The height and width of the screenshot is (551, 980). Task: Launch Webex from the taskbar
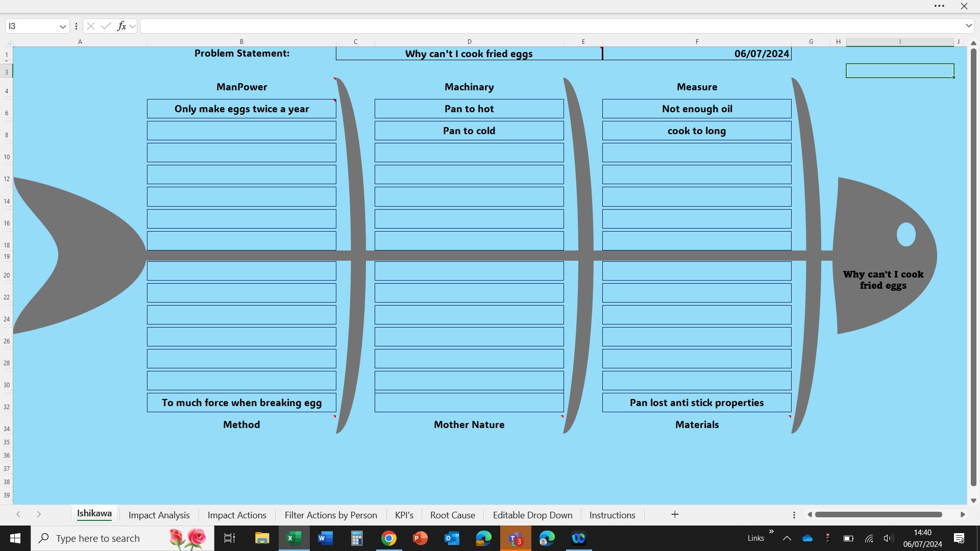(x=579, y=538)
